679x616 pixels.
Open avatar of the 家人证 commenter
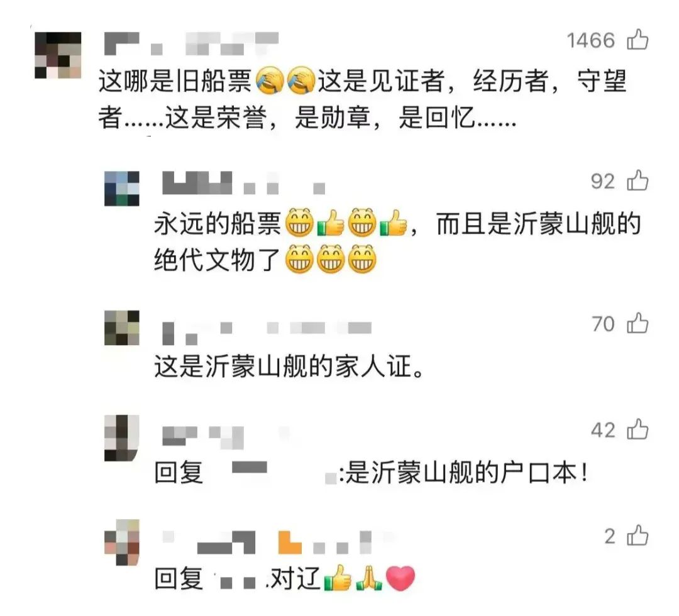(122, 327)
